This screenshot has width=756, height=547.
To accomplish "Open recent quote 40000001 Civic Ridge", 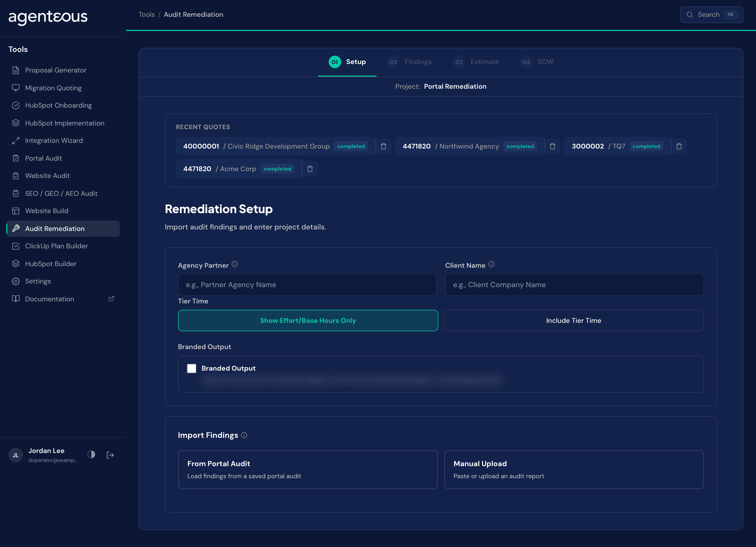I will [x=275, y=146].
